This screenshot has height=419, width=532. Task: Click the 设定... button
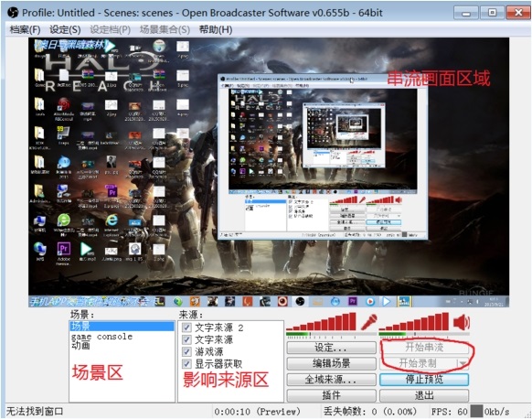[x=332, y=348]
